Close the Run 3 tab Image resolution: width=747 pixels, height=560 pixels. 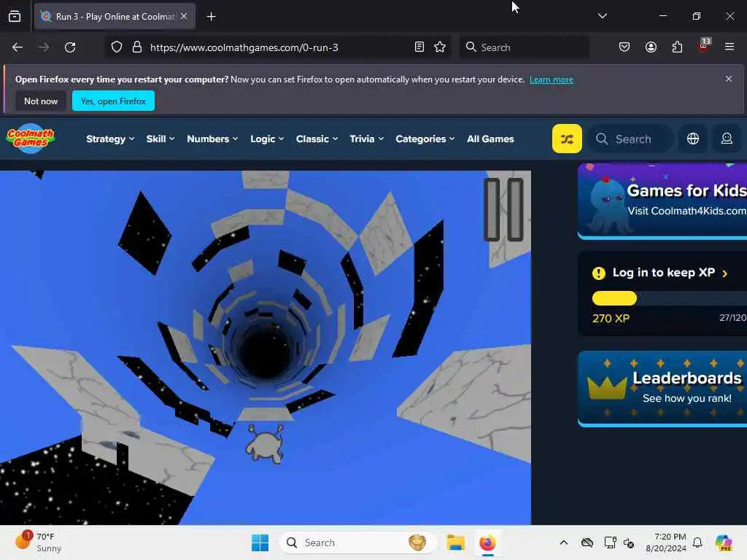click(x=184, y=16)
